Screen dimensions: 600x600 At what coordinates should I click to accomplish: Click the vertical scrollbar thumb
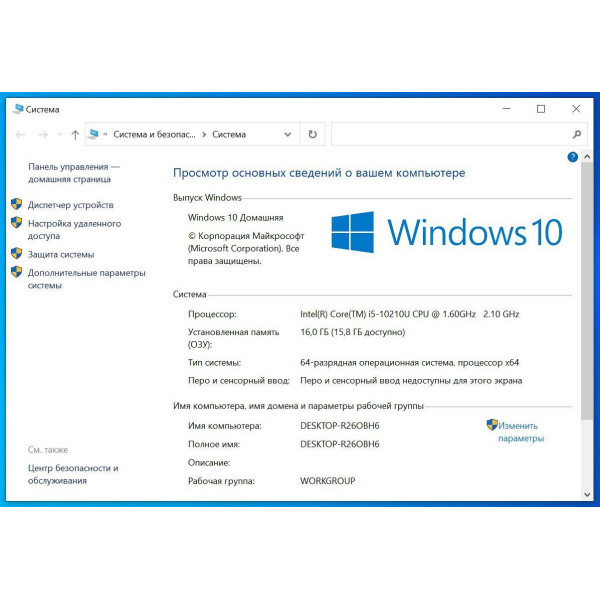pos(587,291)
